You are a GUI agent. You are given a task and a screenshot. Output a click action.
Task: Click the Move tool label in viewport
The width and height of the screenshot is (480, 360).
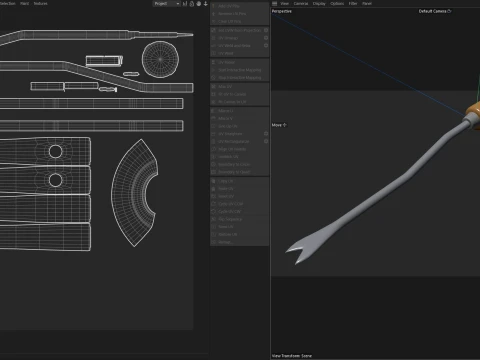pos(279,125)
